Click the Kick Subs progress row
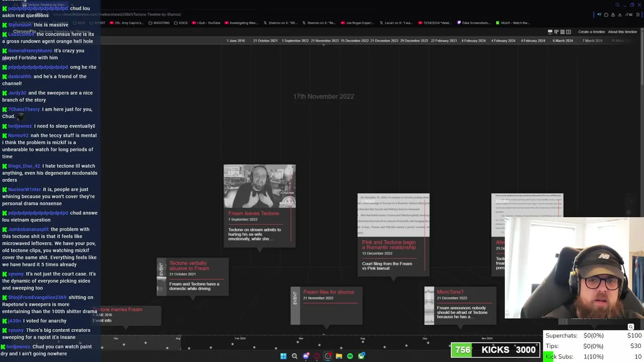644x362 pixels. [594, 356]
